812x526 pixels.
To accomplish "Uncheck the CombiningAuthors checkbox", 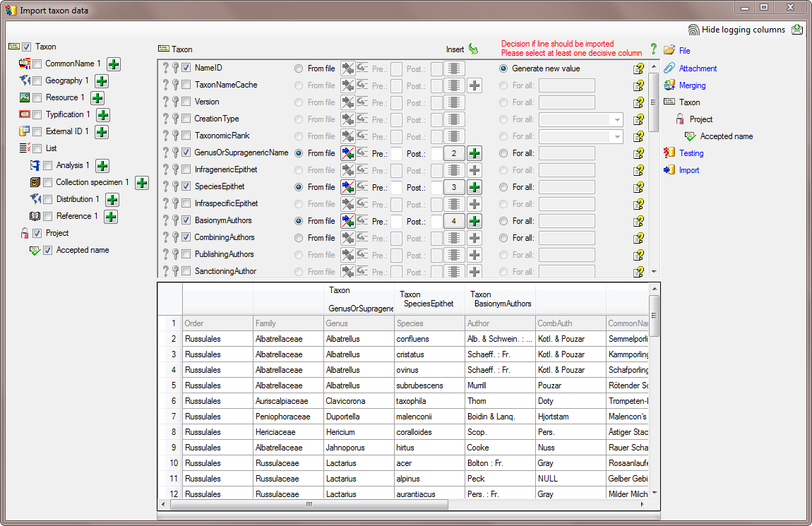I will (186, 237).
